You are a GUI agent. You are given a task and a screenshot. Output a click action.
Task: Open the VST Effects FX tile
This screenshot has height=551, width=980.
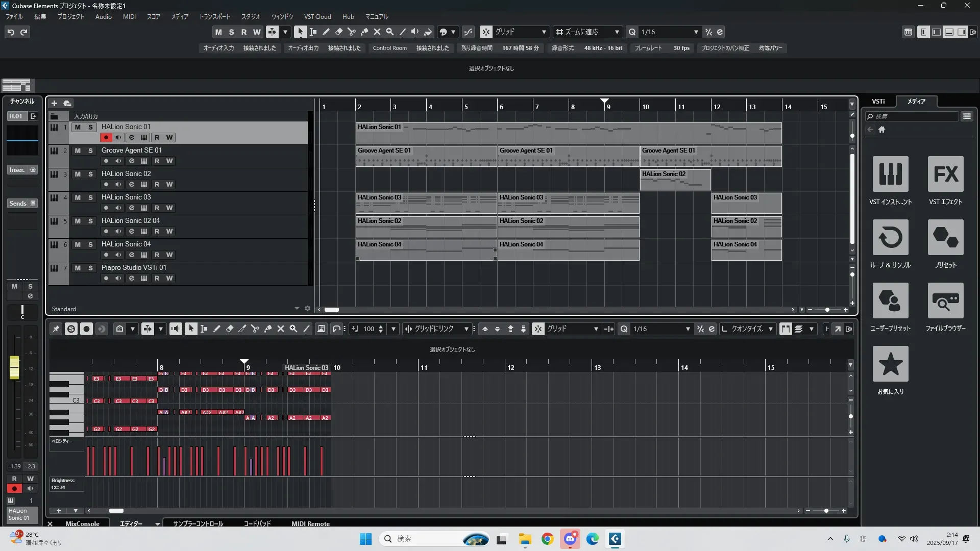[x=945, y=174]
